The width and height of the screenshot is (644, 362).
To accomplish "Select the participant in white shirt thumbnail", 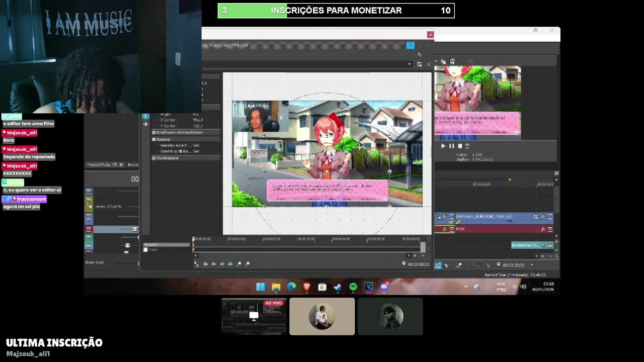I will coord(322,316).
